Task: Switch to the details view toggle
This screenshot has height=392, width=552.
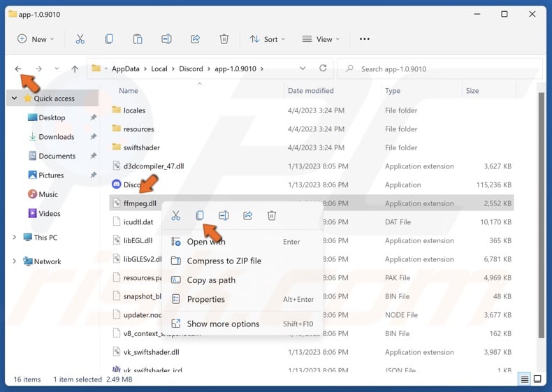Action: [x=524, y=379]
